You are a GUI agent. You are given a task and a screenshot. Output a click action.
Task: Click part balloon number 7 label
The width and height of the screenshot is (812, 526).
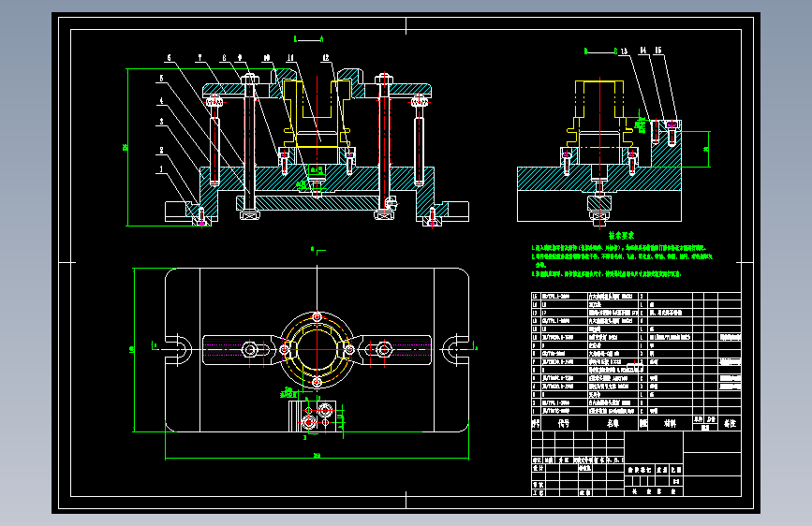coord(200,58)
